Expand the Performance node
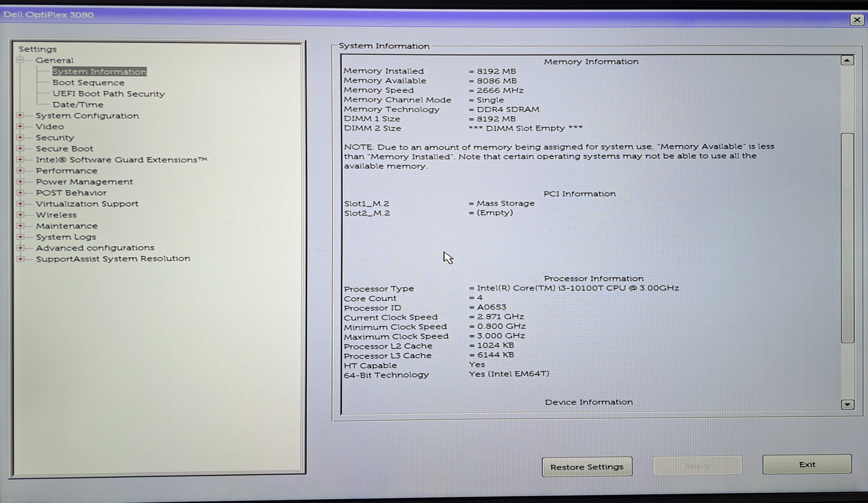This screenshot has height=503, width=868. [x=20, y=170]
